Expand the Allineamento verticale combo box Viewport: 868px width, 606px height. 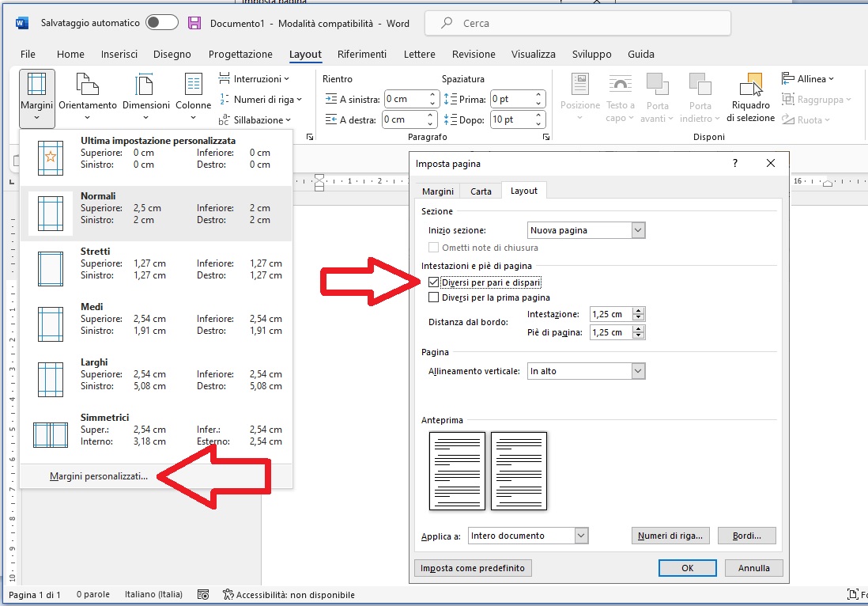point(639,371)
